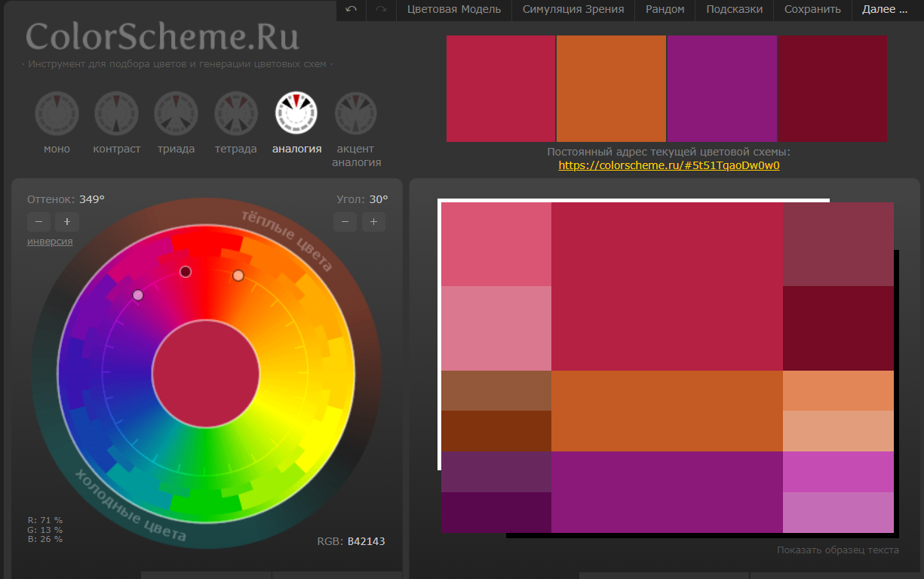Viewport: 924px width, 579px height.
Task: Click the undo arrow icon
Action: (x=351, y=10)
